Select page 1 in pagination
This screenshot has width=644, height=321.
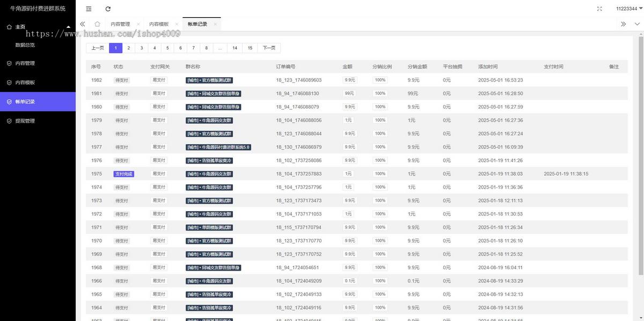point(115,48)
